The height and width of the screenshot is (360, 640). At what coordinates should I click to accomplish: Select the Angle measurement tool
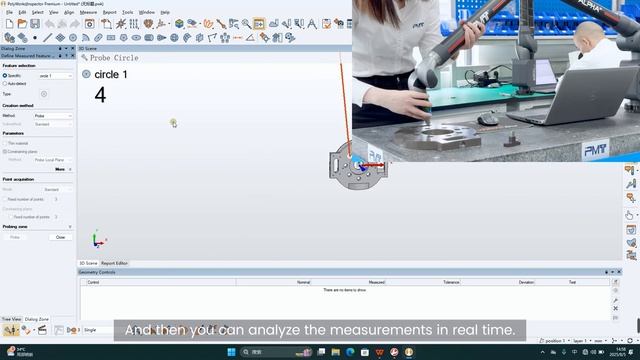click(x=250, y=38)
